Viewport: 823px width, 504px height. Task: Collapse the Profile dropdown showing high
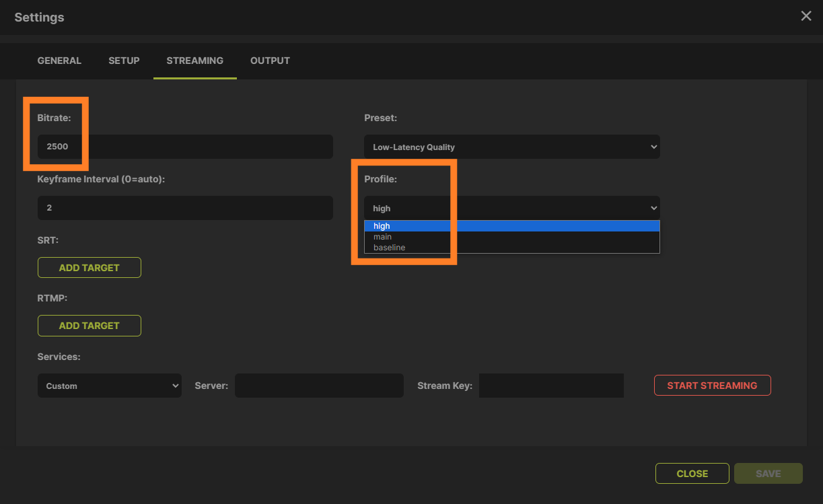point(512,208)
